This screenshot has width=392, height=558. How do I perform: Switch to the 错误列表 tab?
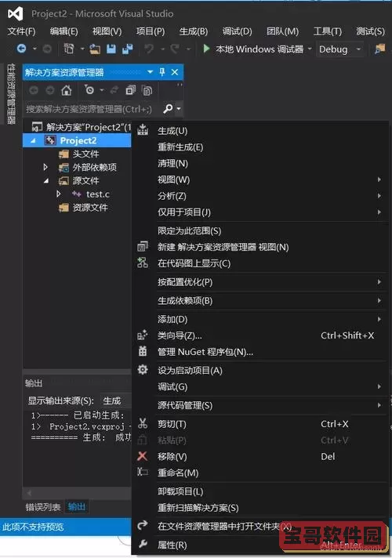pos(42,506)
